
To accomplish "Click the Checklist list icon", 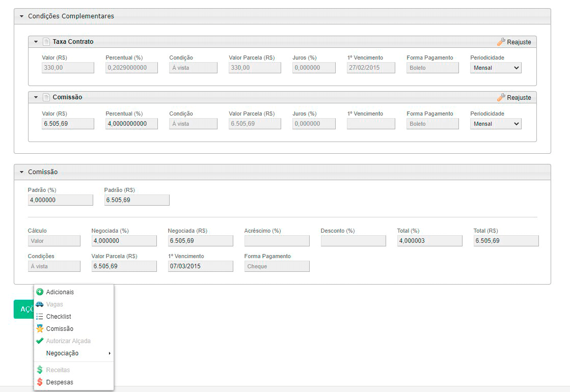I will coord(40,317).
